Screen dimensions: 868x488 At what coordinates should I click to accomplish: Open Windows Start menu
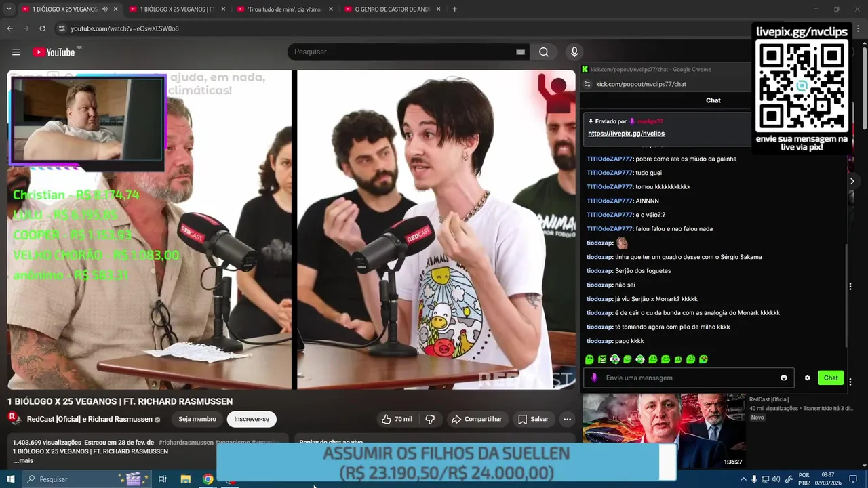pyautogui.click(x=12, y=479)
